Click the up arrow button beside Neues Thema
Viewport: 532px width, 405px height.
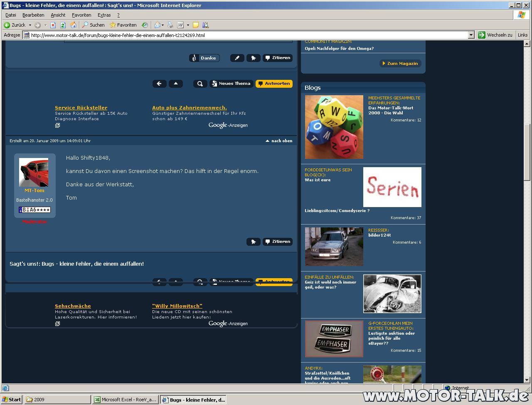click(176, 84)
